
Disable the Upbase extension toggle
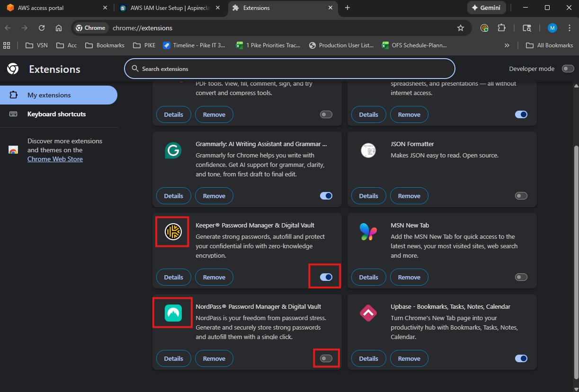click(x=521, y=358)
